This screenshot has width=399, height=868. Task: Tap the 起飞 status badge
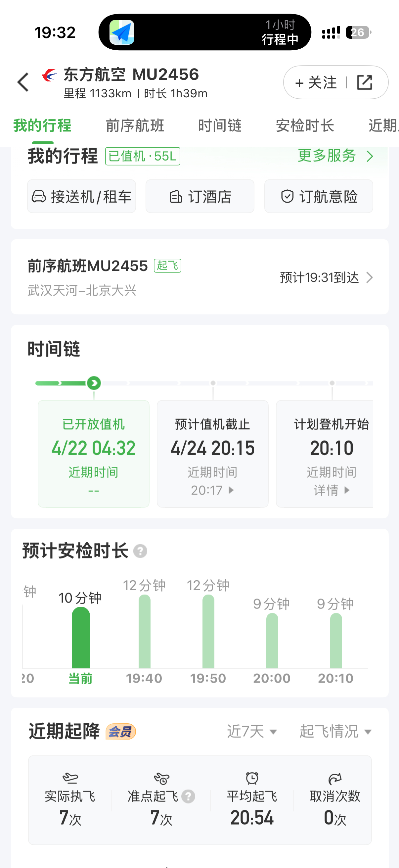(167, 265)
